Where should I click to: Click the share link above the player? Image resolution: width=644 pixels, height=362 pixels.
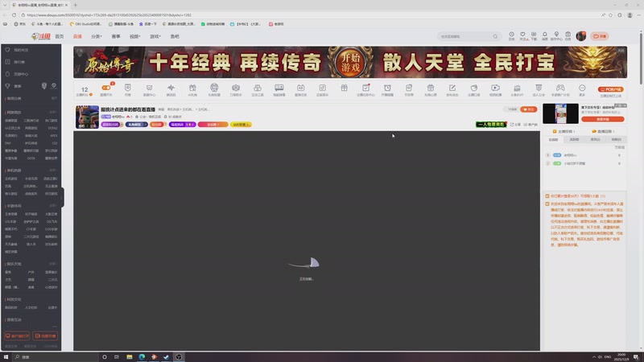[x=515, y=125]
